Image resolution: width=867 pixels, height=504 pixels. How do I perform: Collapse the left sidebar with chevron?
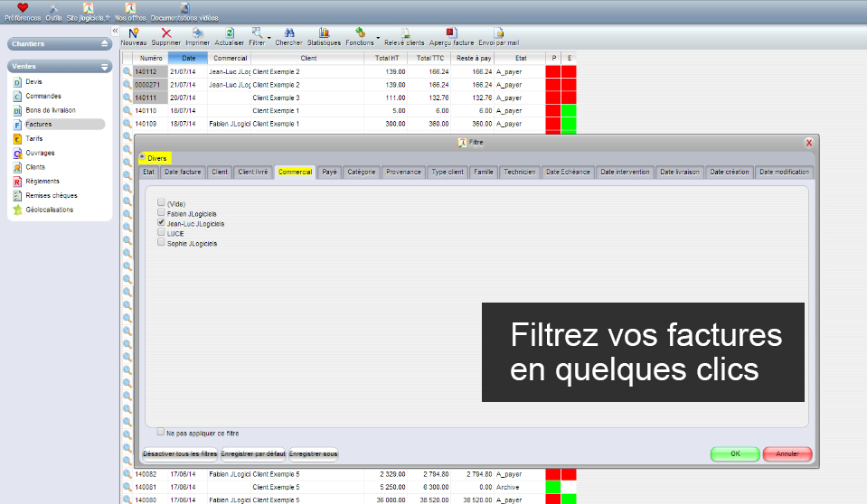[115, 31]
